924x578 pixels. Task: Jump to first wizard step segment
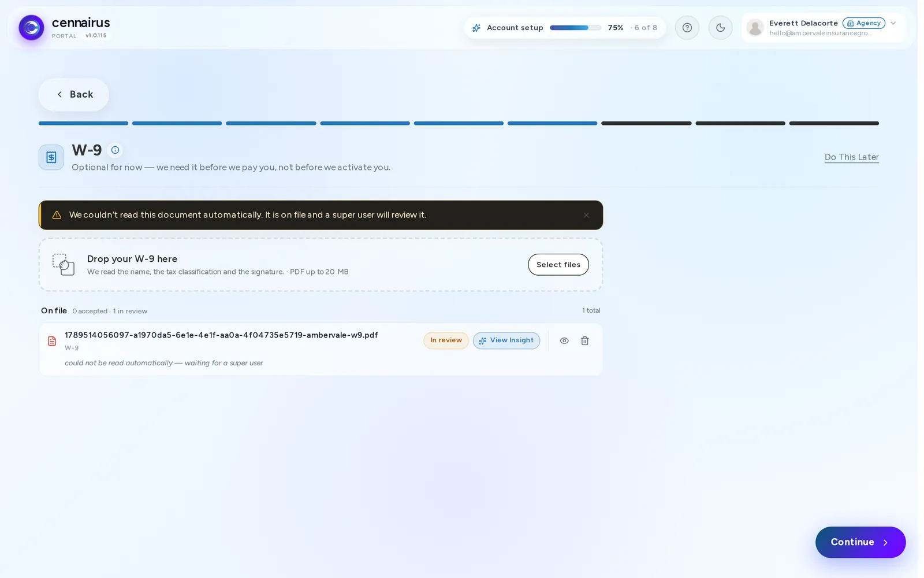83,123
